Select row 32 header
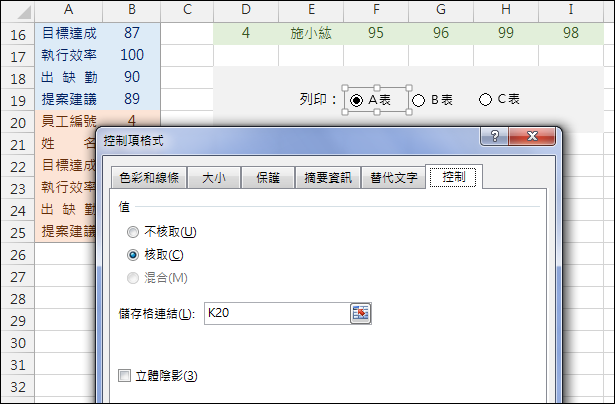 [x=18, y=386]
